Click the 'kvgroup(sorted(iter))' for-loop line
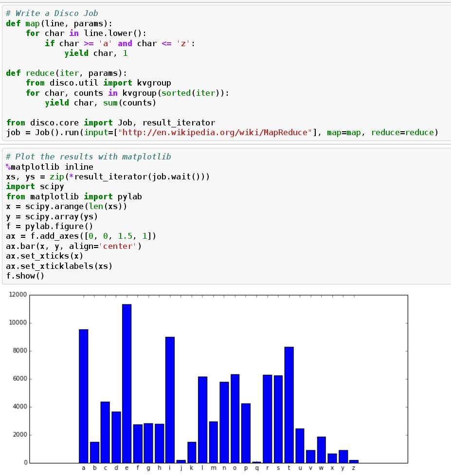The height and width of the screenshot is (476, 451). [127, 93]
